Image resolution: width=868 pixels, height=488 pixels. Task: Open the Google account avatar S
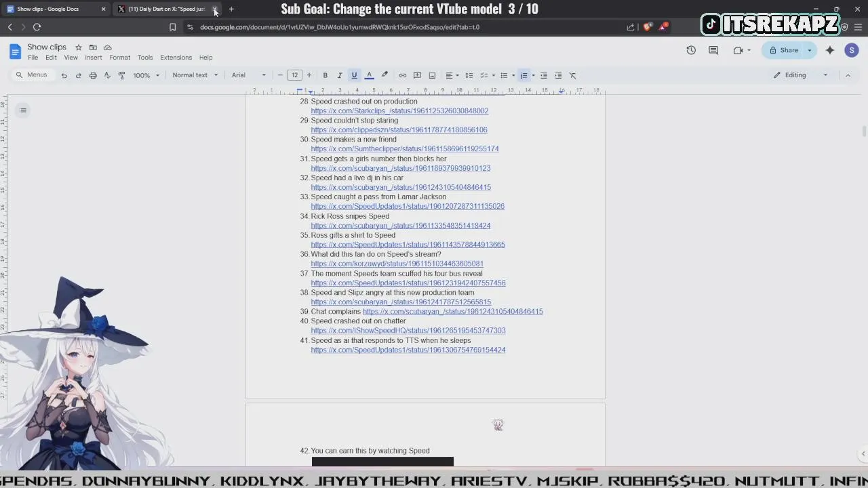coord(852,50)
